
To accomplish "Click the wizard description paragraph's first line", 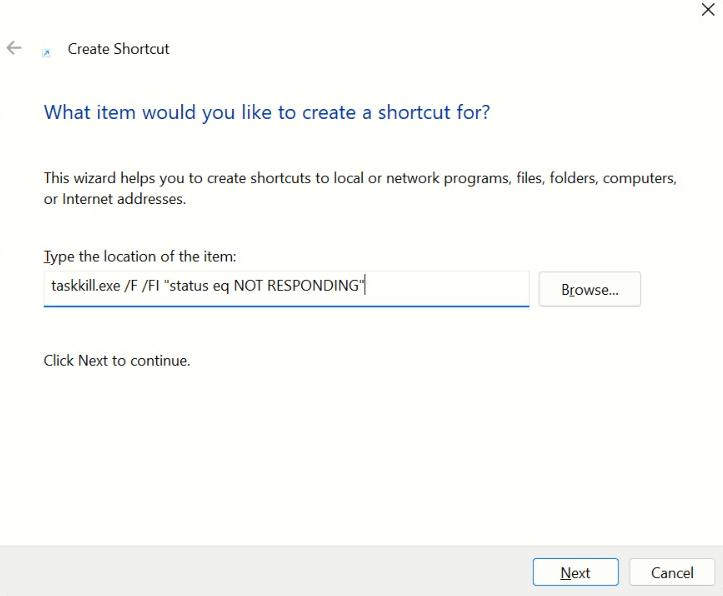I will [360, 178].
